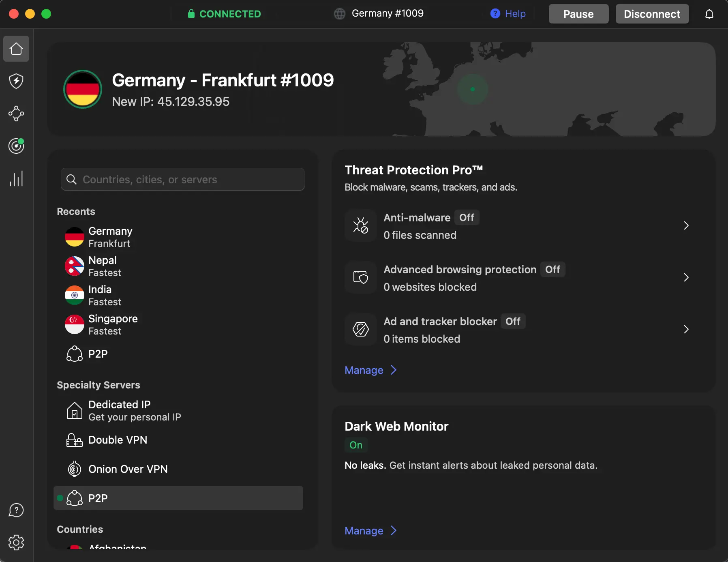728x562 pixels.
Task: Click Germany flag in Recents list
Action: 75,237
